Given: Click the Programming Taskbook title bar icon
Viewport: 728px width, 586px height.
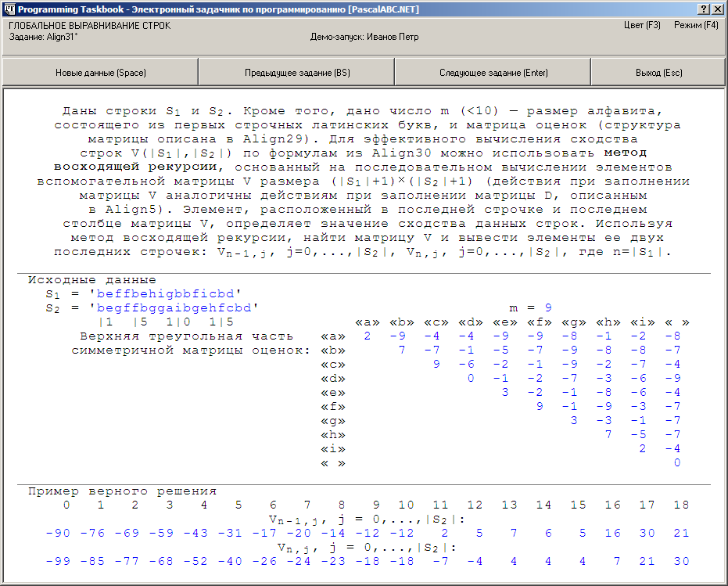Looking at the screenshot, I should click(9, 9).
